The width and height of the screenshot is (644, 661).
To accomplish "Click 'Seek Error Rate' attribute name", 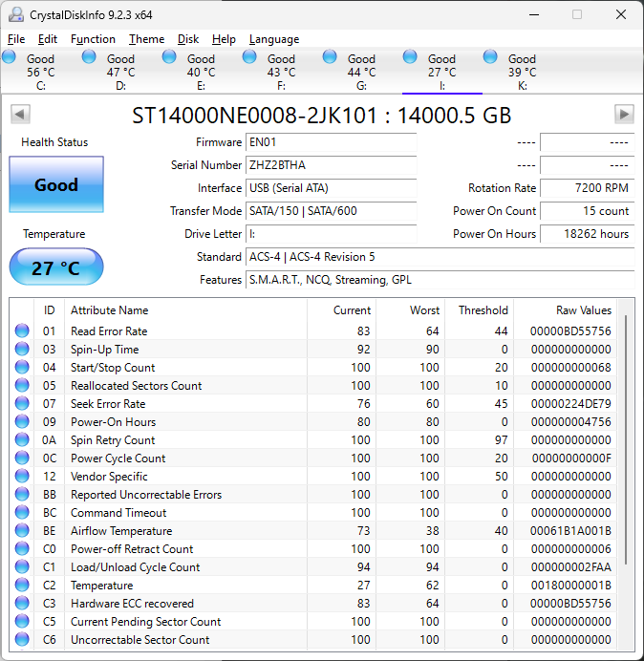I will 108,404.
